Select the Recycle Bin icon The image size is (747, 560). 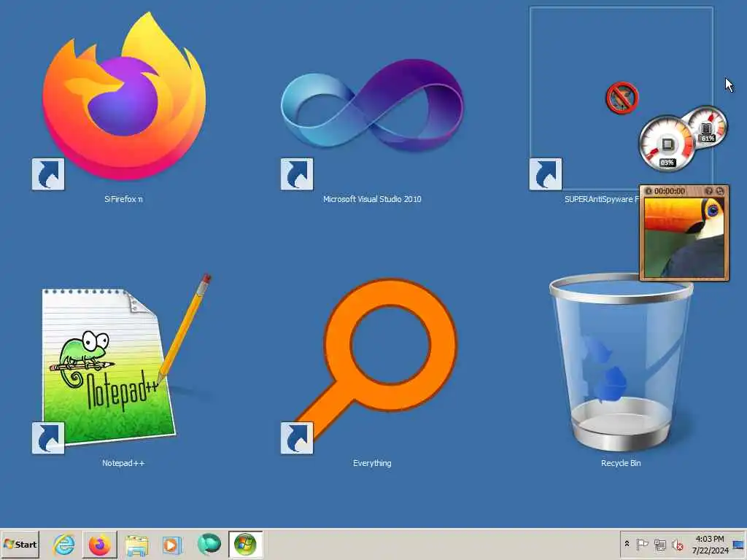[x=621, y=363]
